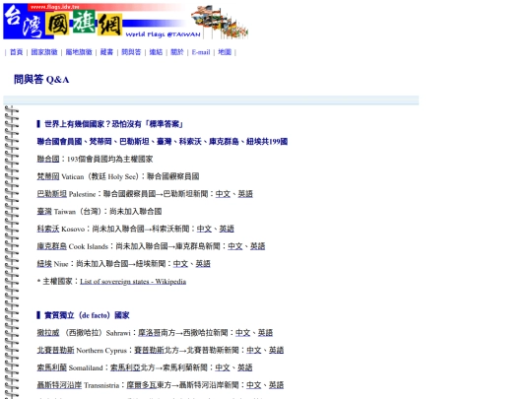The height and width of the screenshot is (399, 532).
Task: Open 中文 news link in the Niue row
Action: point(180,264)
